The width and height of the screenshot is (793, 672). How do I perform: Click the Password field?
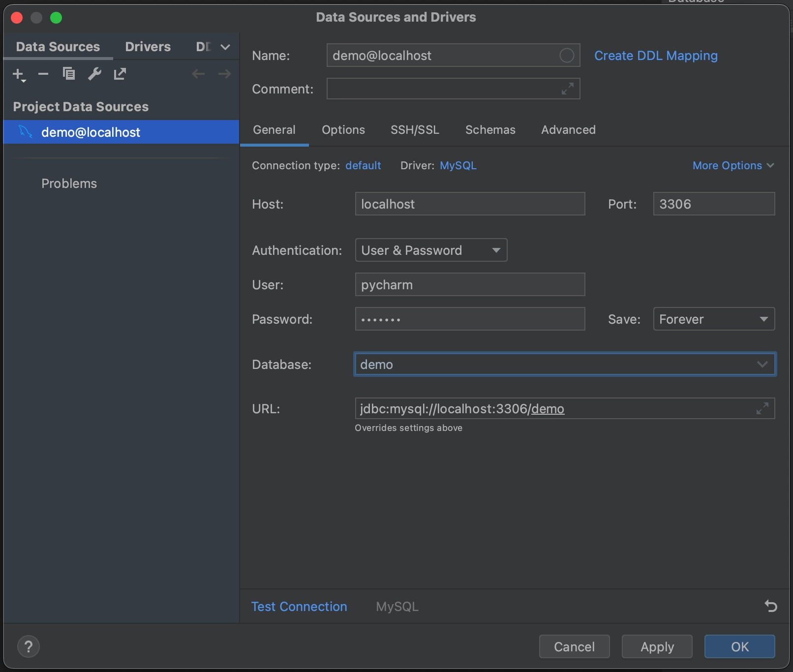470,319
